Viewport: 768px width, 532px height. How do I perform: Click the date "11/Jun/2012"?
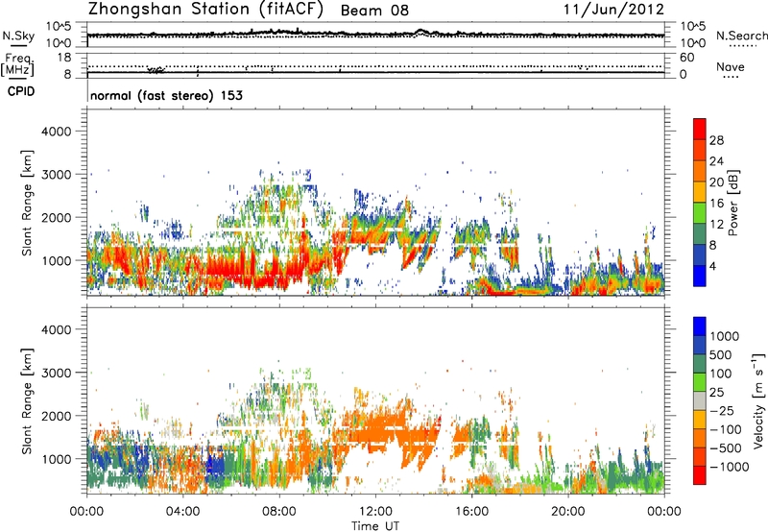tap(613, 10)
